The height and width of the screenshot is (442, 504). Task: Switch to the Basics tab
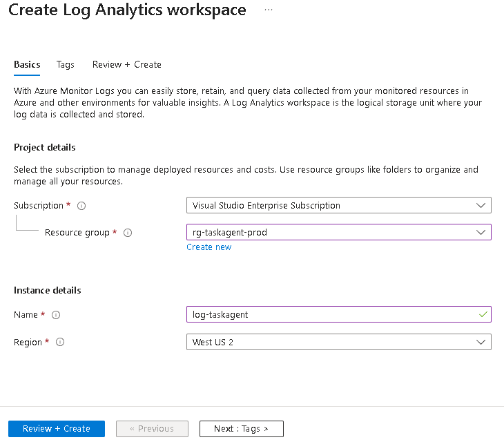click(x=27, y=65)
